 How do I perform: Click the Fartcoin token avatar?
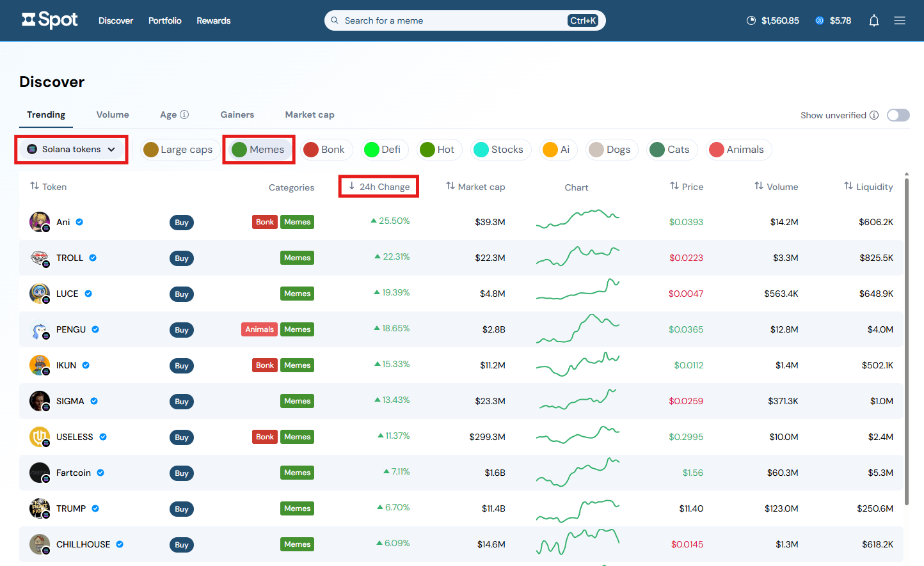(x=40, y=473)
